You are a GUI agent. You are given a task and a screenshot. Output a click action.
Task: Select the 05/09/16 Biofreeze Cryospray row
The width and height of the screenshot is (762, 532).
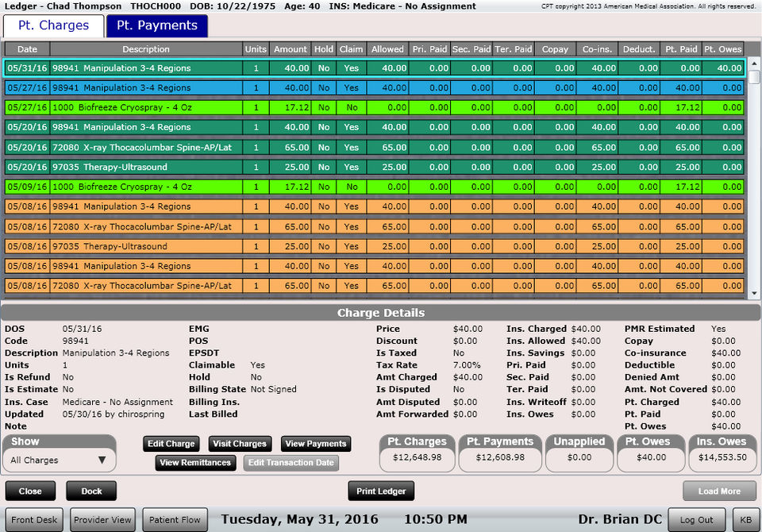tap(374, 187)
